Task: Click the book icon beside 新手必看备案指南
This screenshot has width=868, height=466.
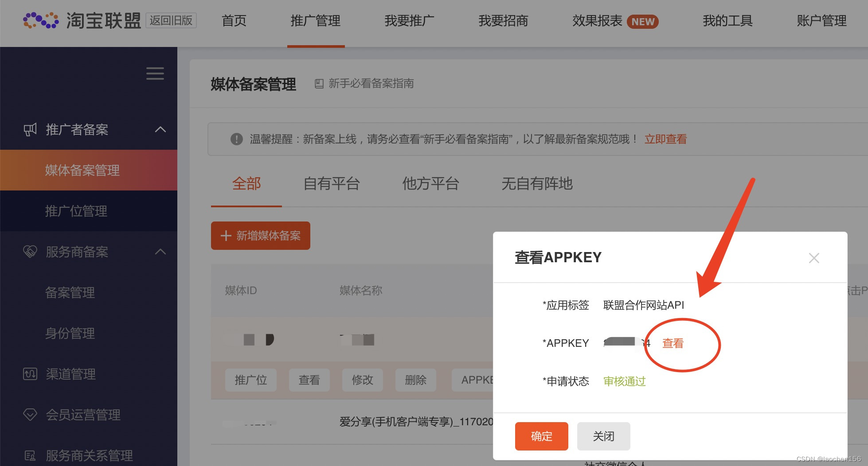Action: [x=319, y=84]
